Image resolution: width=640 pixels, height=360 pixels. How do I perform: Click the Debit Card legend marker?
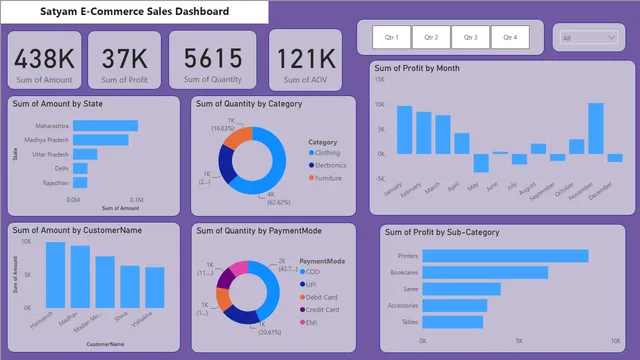pyautogui.click(x=302, y=297)
